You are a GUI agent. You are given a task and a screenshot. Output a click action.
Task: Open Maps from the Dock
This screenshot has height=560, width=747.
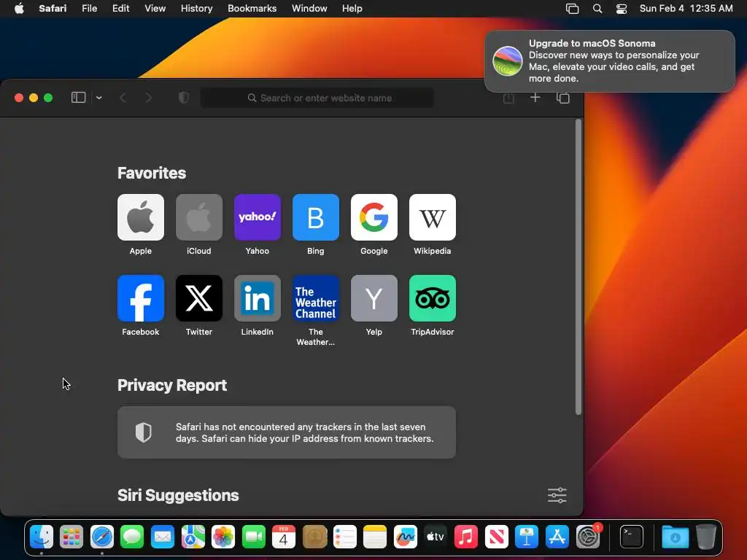193,537
